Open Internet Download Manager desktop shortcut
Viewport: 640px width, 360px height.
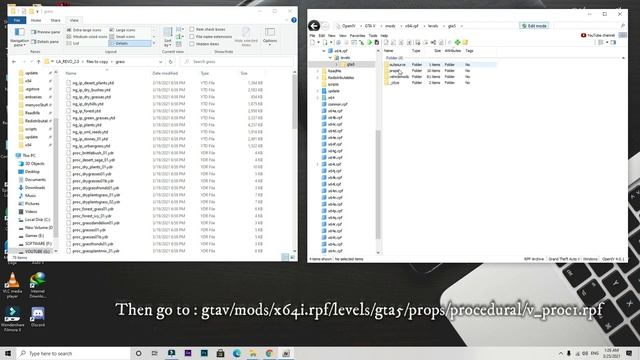click(38, 285)
